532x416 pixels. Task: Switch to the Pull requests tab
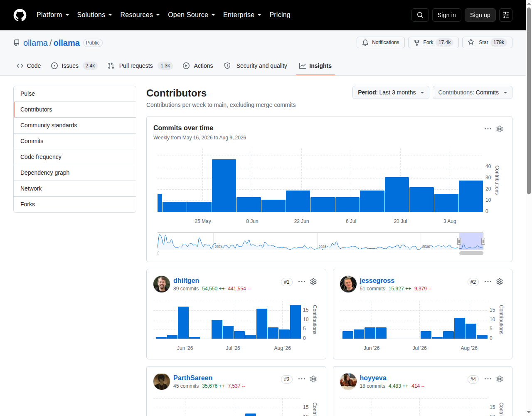(x=140, y=66)
